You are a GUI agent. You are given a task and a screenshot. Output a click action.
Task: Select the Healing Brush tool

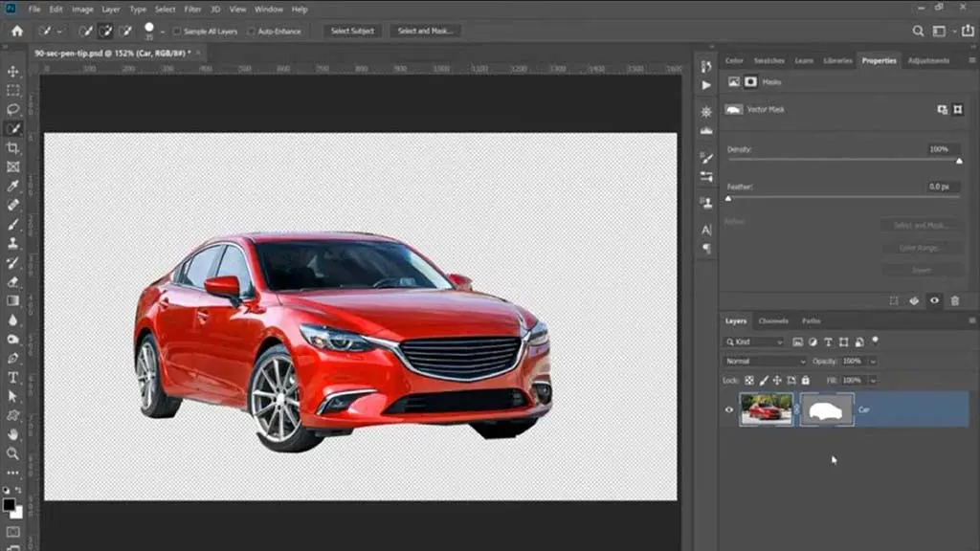click(12, 205)
